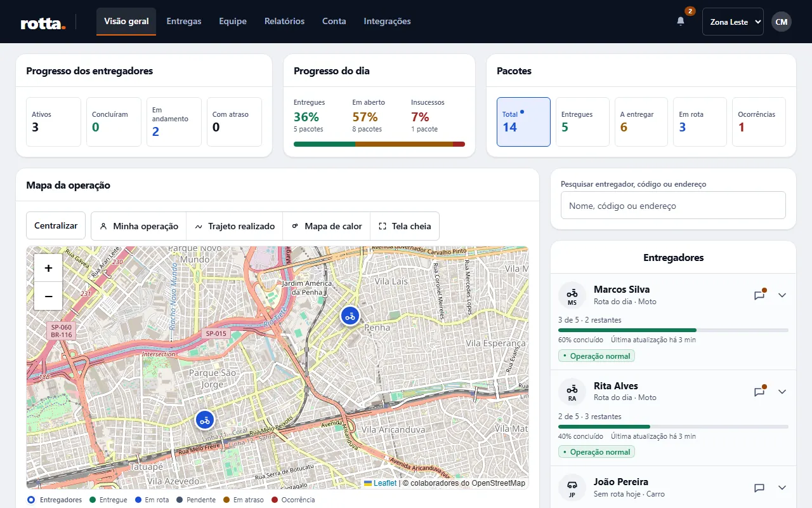Screen dimensions: 812x508
Task: Focus the courier search input field
Action: [x=673, y=206]
